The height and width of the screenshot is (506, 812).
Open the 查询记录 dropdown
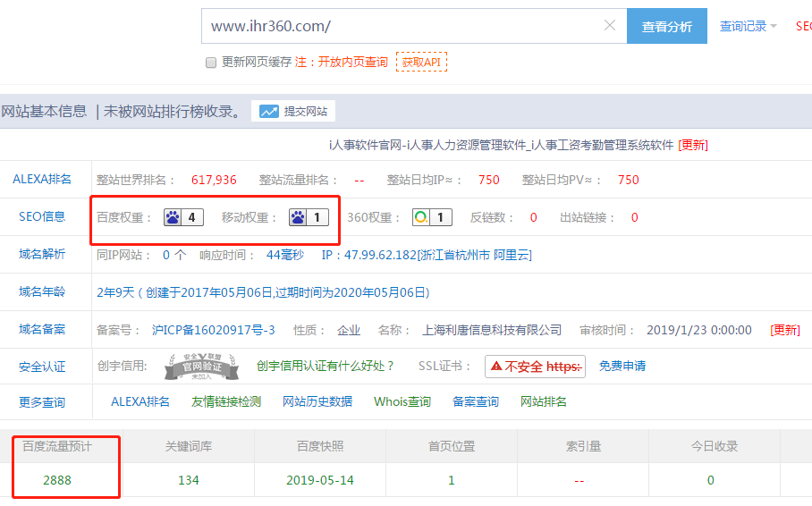click(x=748, y=26)
